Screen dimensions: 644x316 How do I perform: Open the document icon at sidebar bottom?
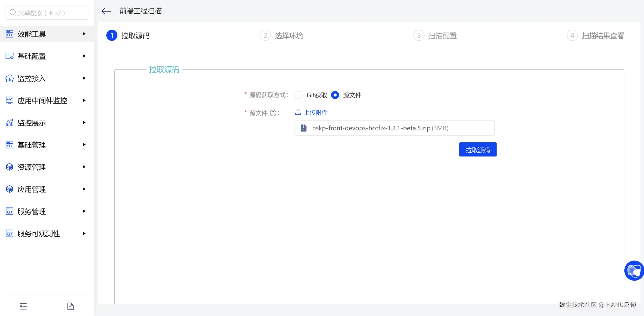click(x=71, y=306)
